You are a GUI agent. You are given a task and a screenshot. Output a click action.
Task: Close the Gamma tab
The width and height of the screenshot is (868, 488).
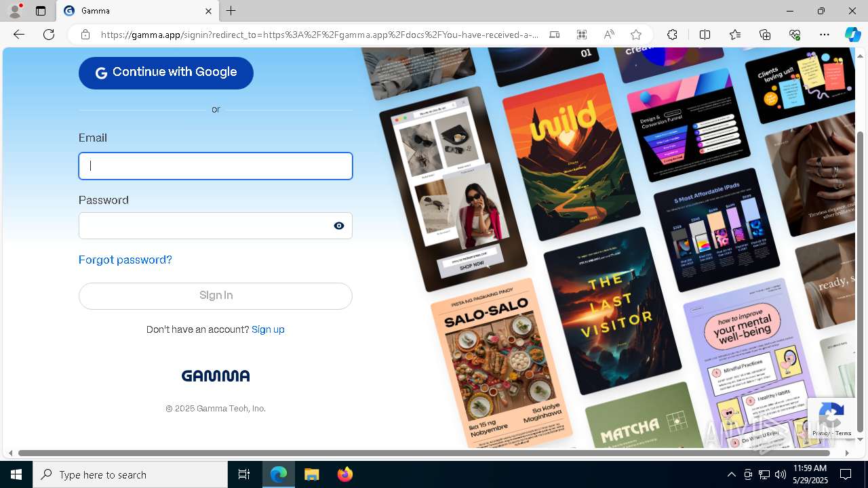pos(208,11)
